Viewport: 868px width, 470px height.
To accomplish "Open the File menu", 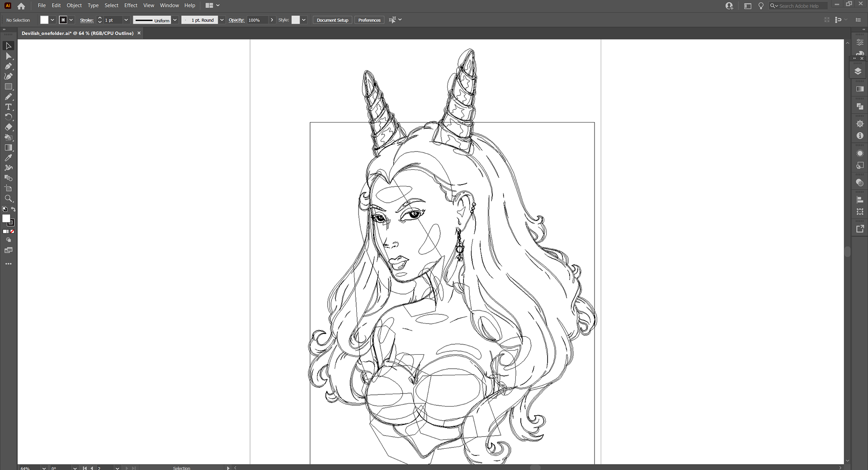I will pyautogui.click(x=42, y=5).
